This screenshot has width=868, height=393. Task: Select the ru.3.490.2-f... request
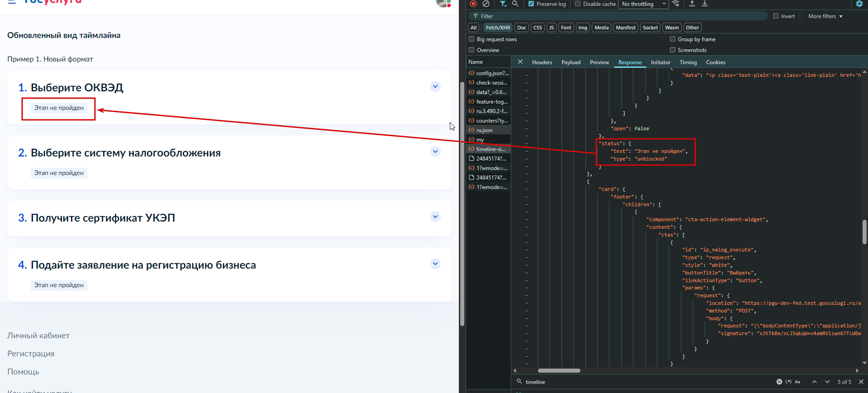point(489,111)
